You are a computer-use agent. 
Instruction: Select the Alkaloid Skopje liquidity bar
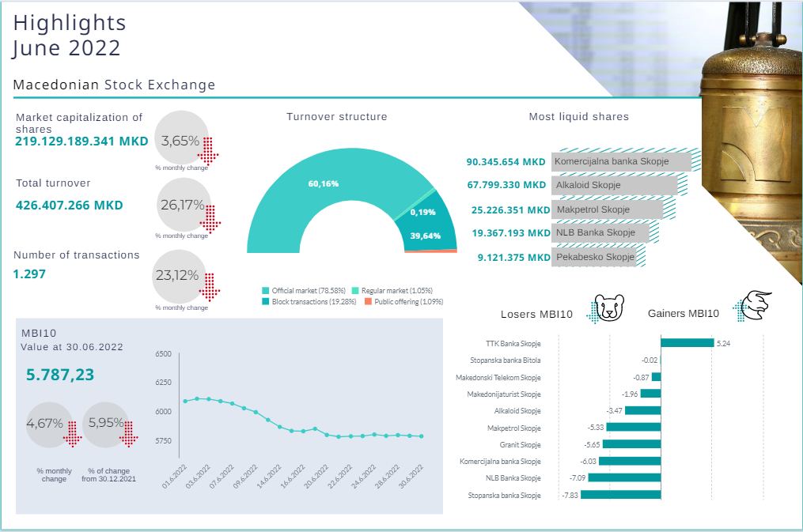click(x=615, y=185)
